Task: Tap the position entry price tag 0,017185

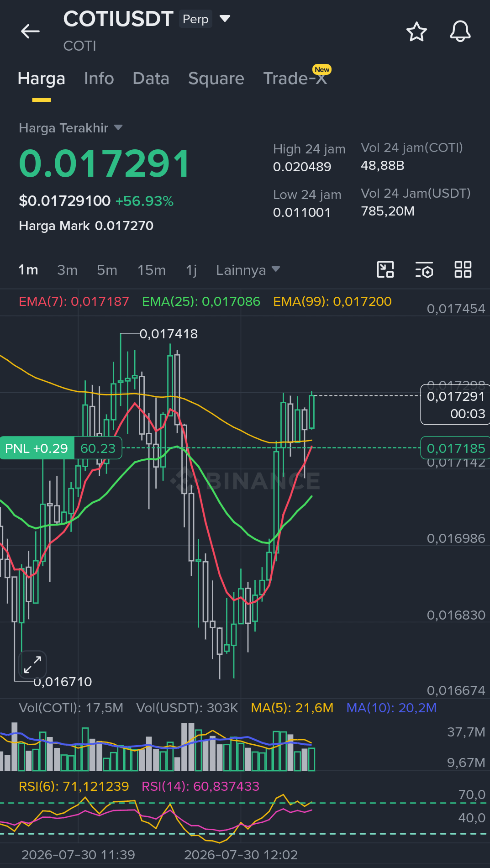Action: (455, 448)
